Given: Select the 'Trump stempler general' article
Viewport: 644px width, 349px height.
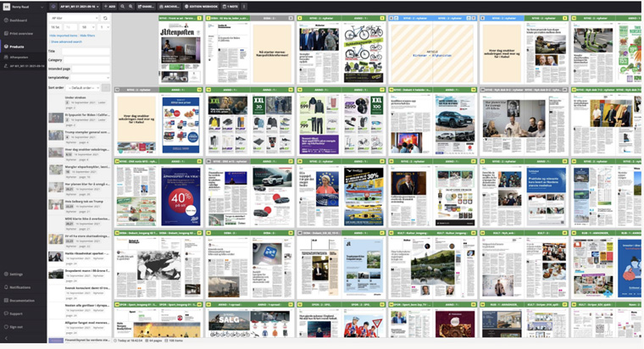Looking at the screenshot, I should [80, 136].
